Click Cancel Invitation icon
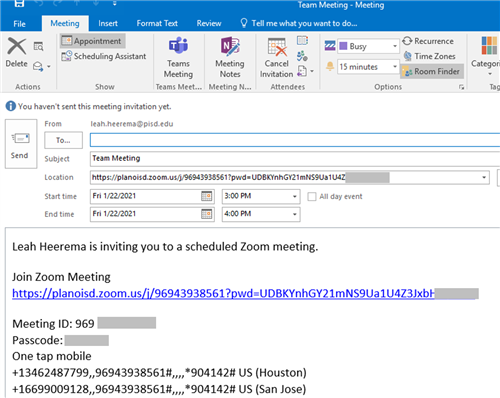The image size is (500, 398). [276, 57]
